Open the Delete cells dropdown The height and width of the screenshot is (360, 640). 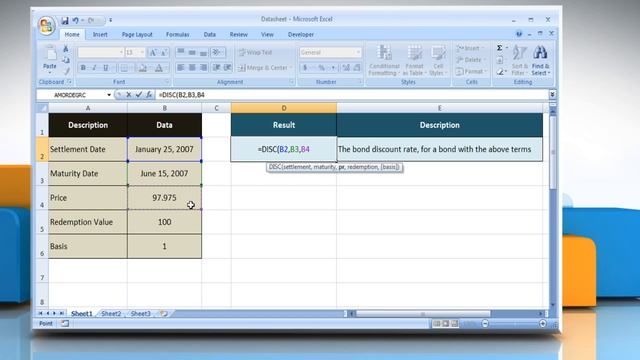pos(470,60)
